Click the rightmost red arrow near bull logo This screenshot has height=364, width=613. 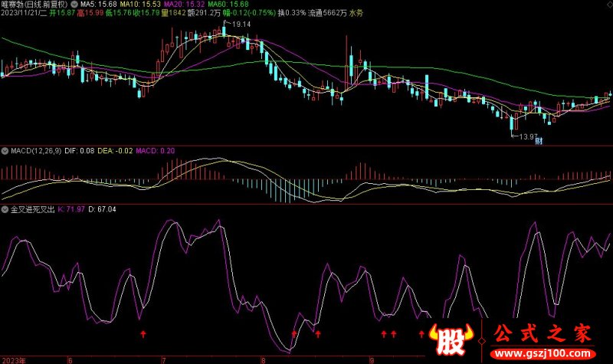(x=421, y=334)
